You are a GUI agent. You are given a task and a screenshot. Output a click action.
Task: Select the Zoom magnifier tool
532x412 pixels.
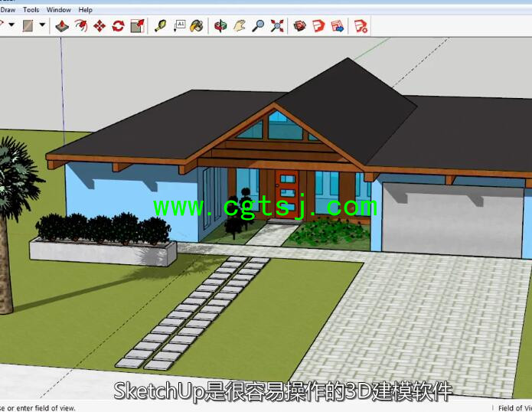pyautogui.click(x=258, y=26)
